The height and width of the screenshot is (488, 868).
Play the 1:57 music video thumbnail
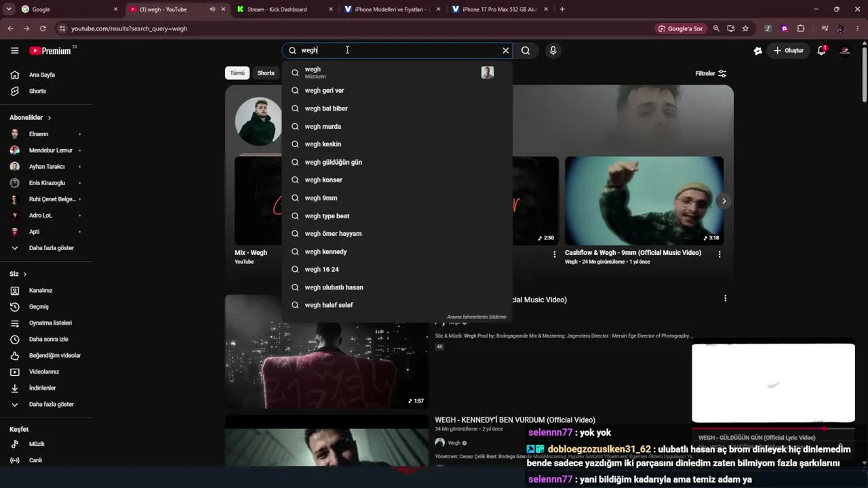tap(326, 351)
